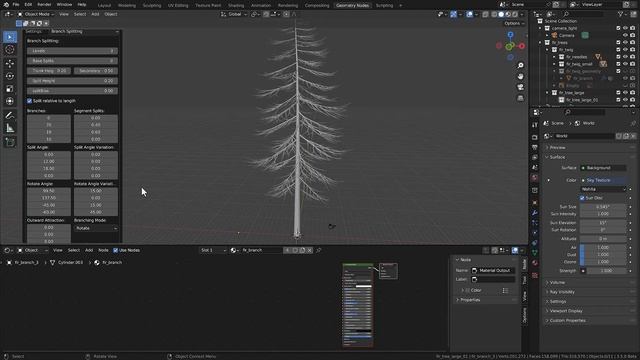Click the Material Output name field
Screen dimensions: 640x360
pyautogui.click(x=493, y=270)
